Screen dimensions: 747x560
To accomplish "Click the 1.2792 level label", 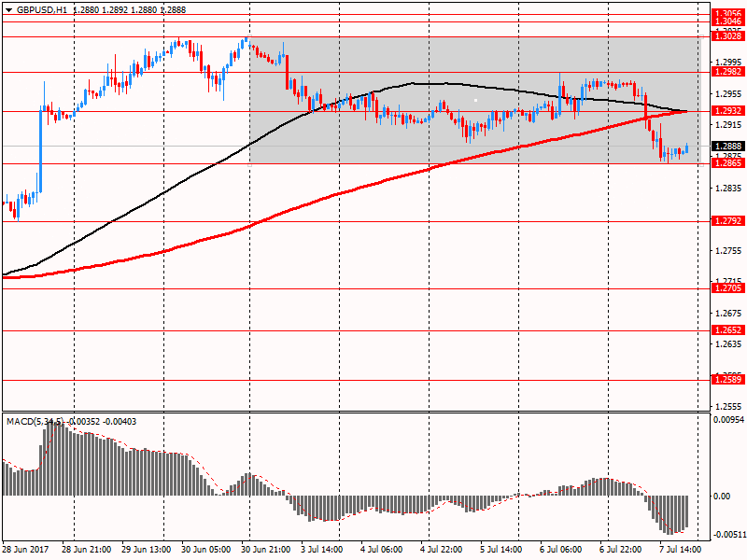I will tap(728, 221).
